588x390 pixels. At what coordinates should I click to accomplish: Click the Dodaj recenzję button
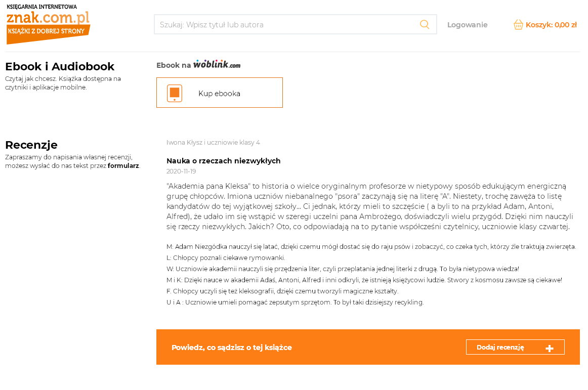coord(515,347)
